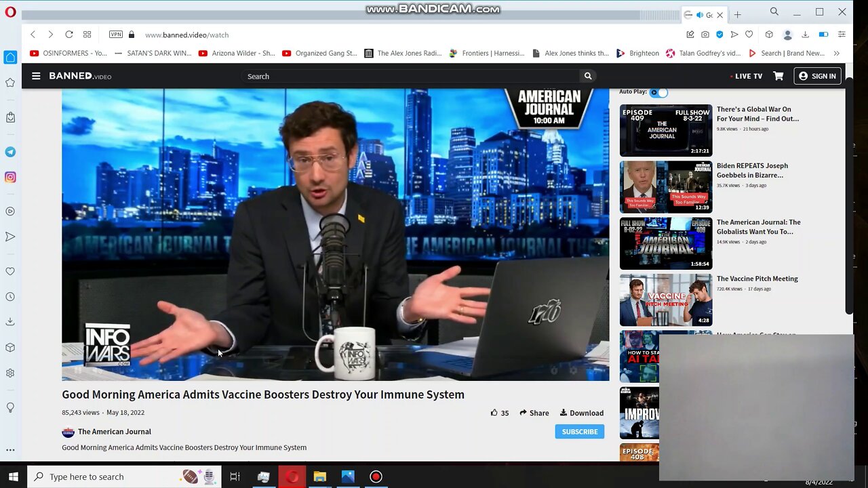The height and width of the screenshot is (488, 868).
Task: Reload the current page
Action: (68, 35)
